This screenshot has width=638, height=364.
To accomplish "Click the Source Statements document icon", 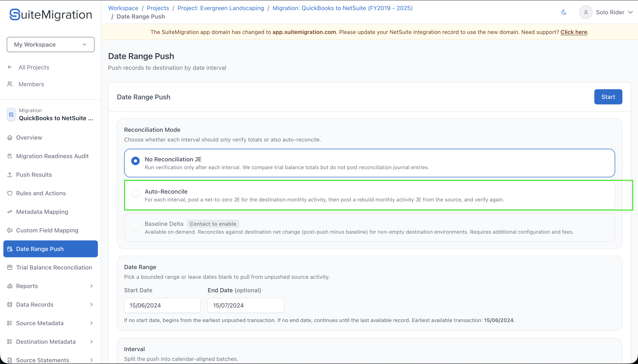I will coord(10,360).
